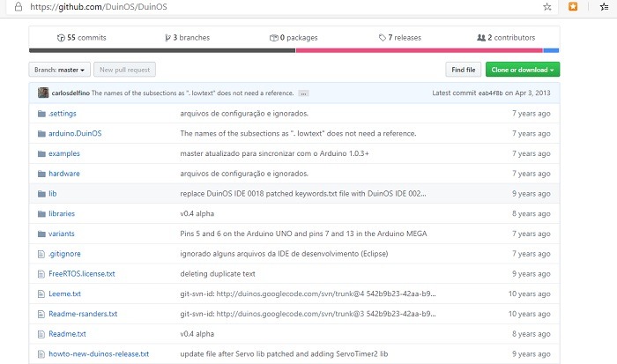Expand the Clone or download menu
The height and width of the screenshot is (364, 617).
pyautogui.click(x=523, y=70)
